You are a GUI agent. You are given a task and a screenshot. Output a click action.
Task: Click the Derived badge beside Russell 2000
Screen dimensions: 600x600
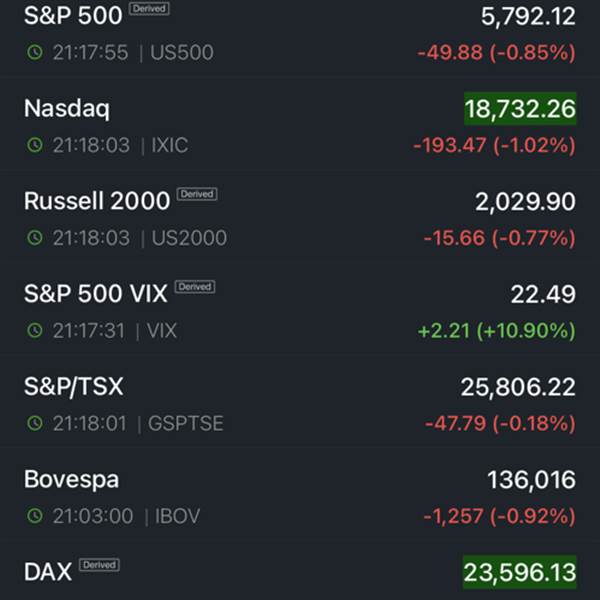coord(197,194)
